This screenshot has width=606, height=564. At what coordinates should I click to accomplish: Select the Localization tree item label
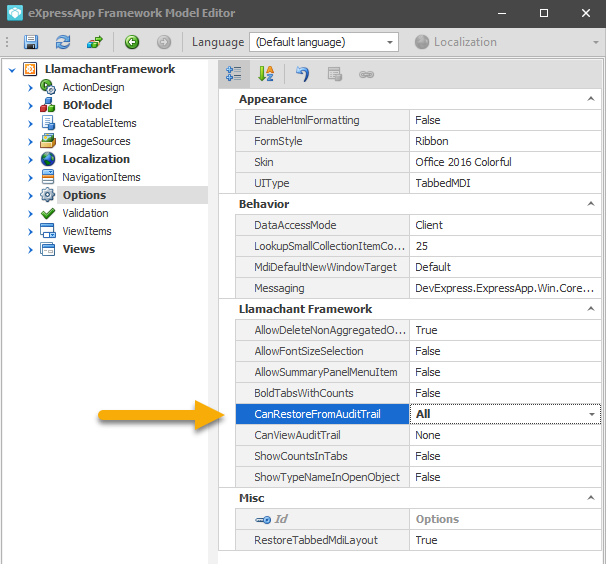point(96,159)
